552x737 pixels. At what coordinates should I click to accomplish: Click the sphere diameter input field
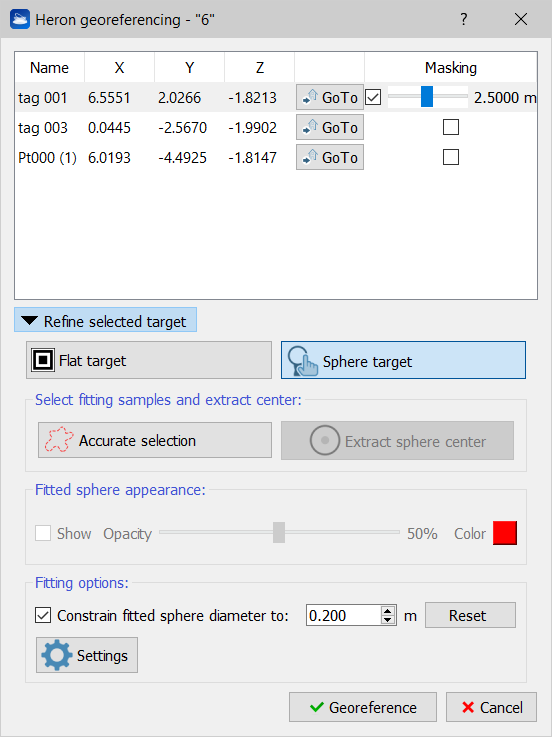pos(344,615)
